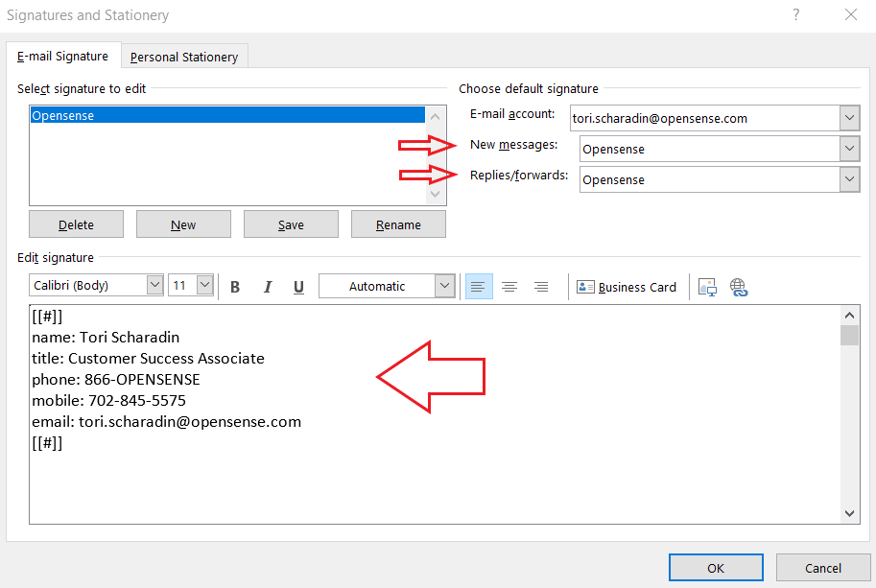Place cursor on 'title: Customer Success Associate' line
This screenshot has width=876, height=588.
coord(148,359)
